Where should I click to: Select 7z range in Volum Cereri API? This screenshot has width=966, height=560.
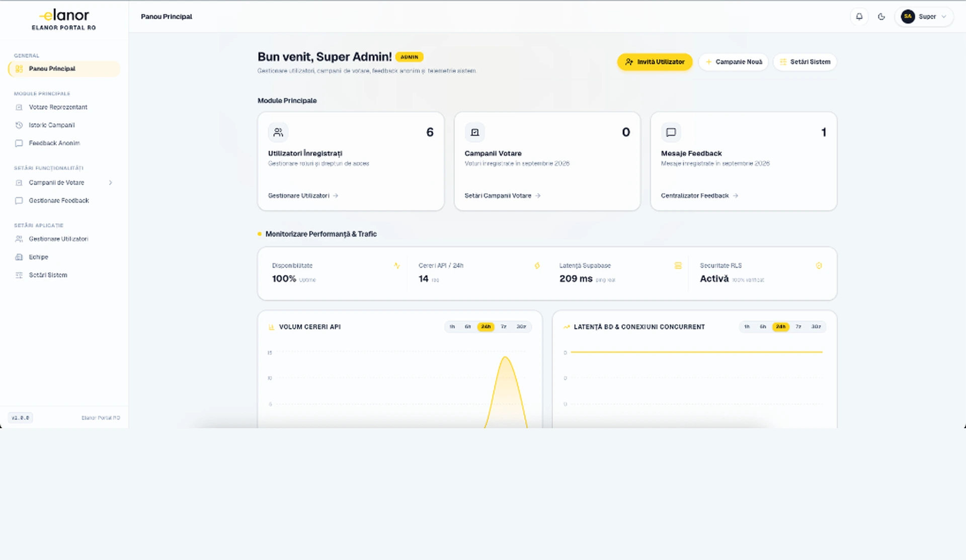504,327
